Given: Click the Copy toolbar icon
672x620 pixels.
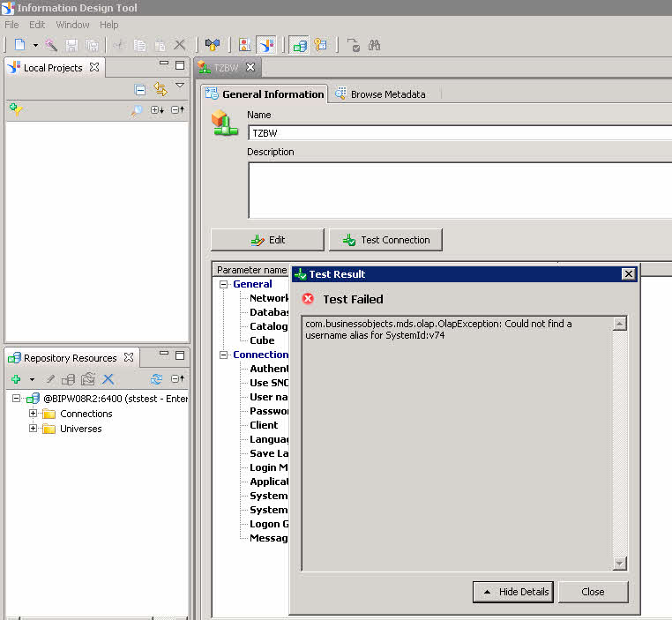Looking at the screenshot, I should click(x=139, y=45).
